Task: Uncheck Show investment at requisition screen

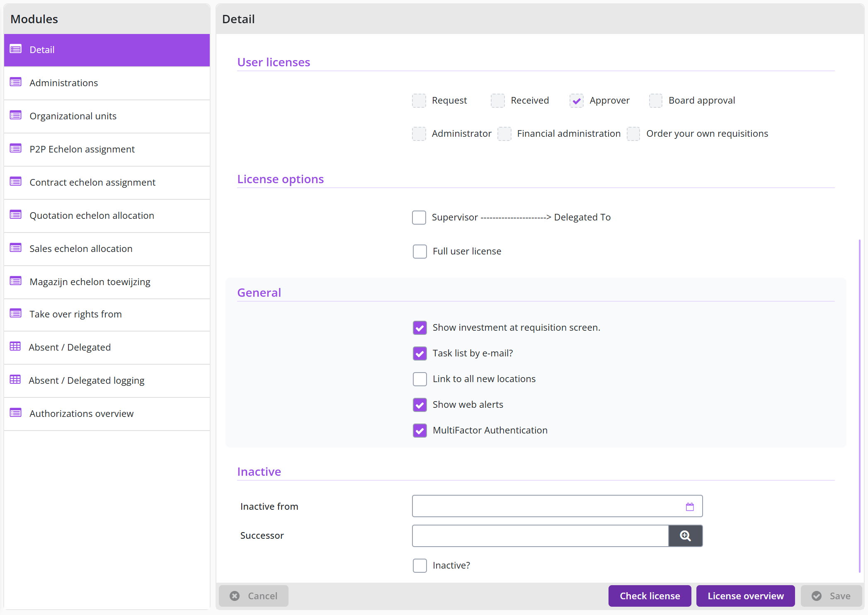Action: [x=420, y=328]
